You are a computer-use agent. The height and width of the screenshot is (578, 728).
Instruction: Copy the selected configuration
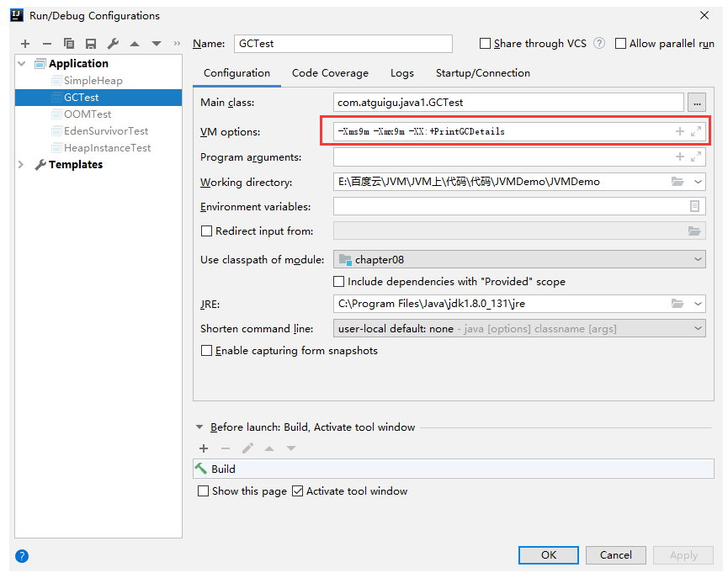(x=69, y=44)
